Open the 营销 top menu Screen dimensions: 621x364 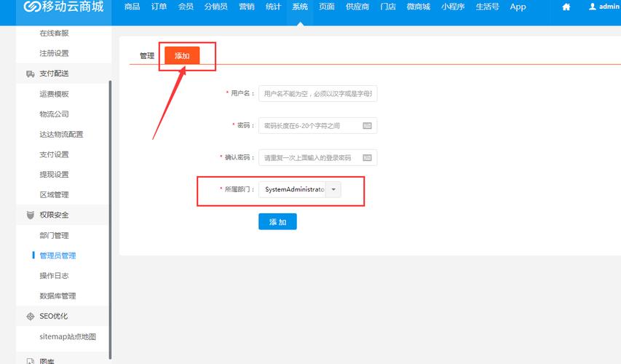click(x=247, y=7)
